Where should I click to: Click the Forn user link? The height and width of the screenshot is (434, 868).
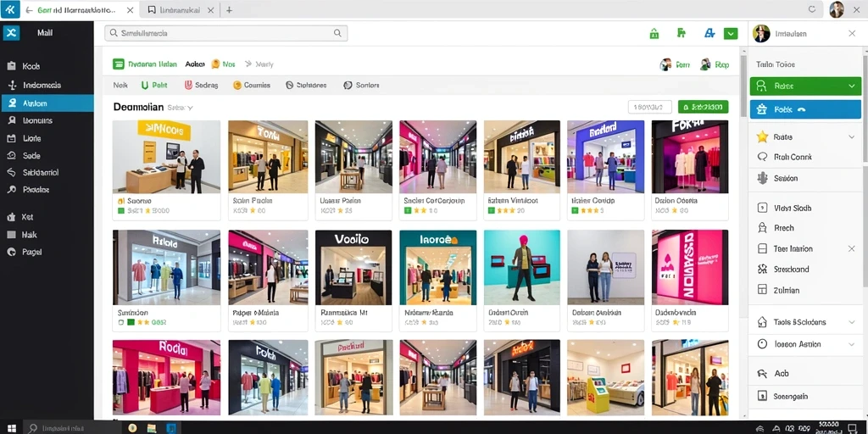click(x=675, y=64)
